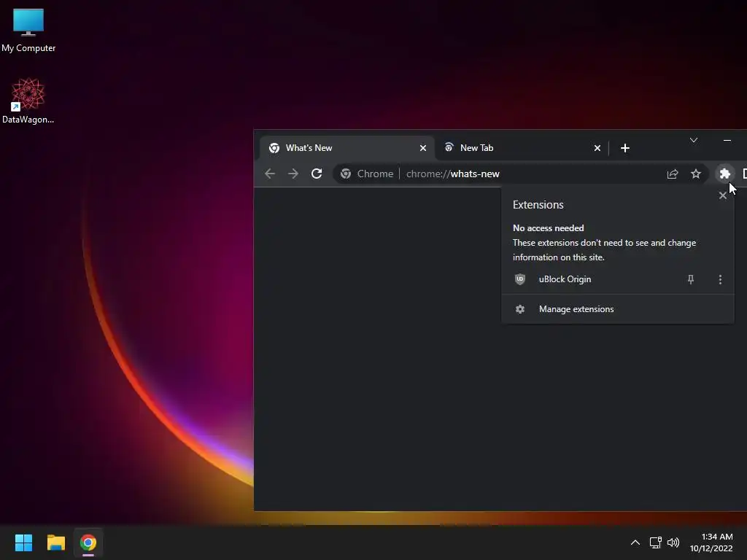This screenshot has width=747, height=560.
Task: Open the Extensions puzzle icon in toolbar
Action: point(724,174)
